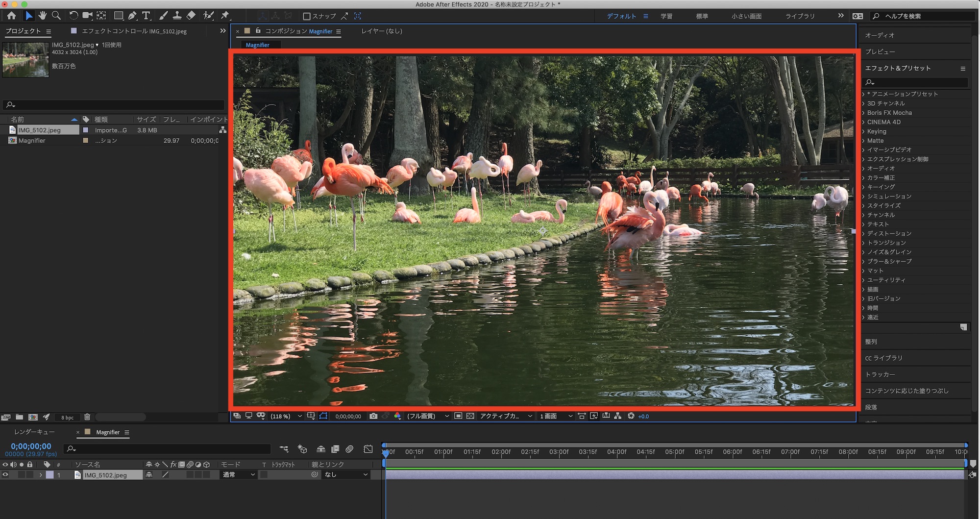Select the Pen tool

(x=132, y=16)
